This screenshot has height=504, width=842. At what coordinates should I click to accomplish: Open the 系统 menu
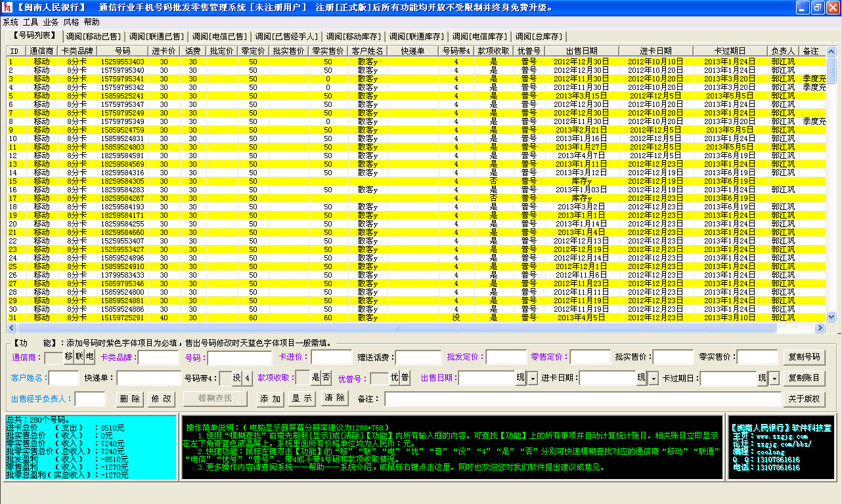coord(11,22)
